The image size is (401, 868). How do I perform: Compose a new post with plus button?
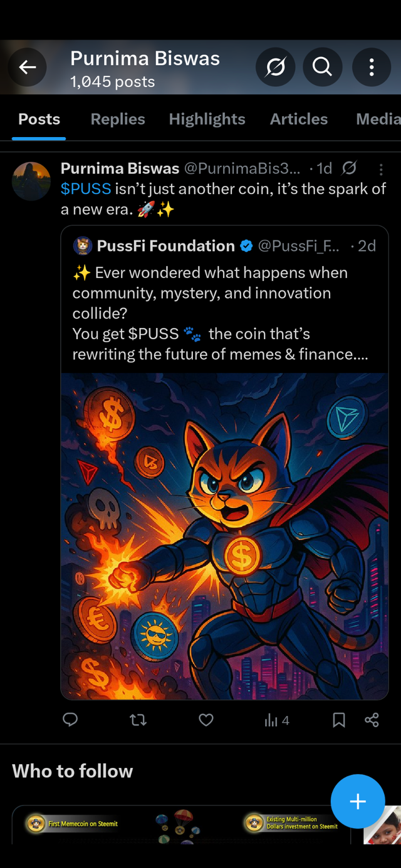[358, 802]
